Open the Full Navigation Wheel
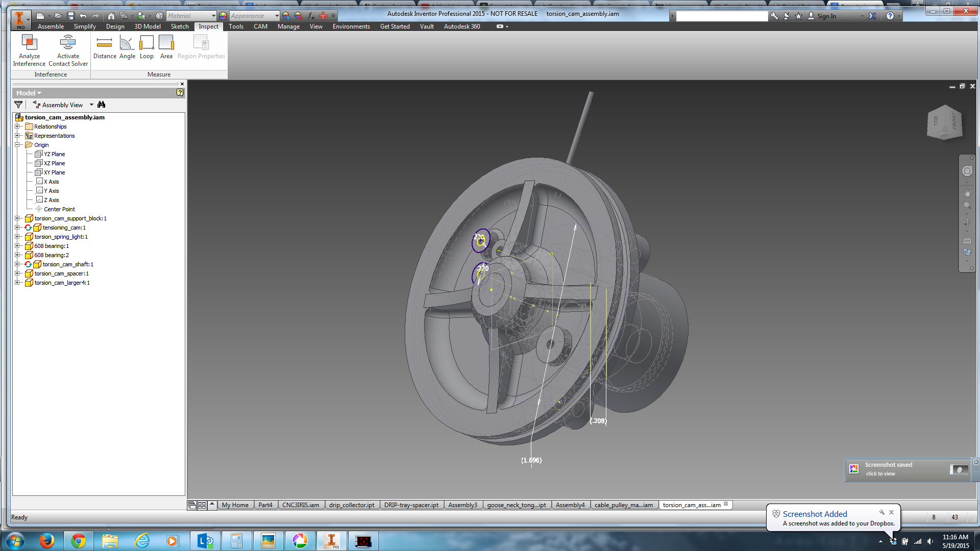 pos(967,171)
